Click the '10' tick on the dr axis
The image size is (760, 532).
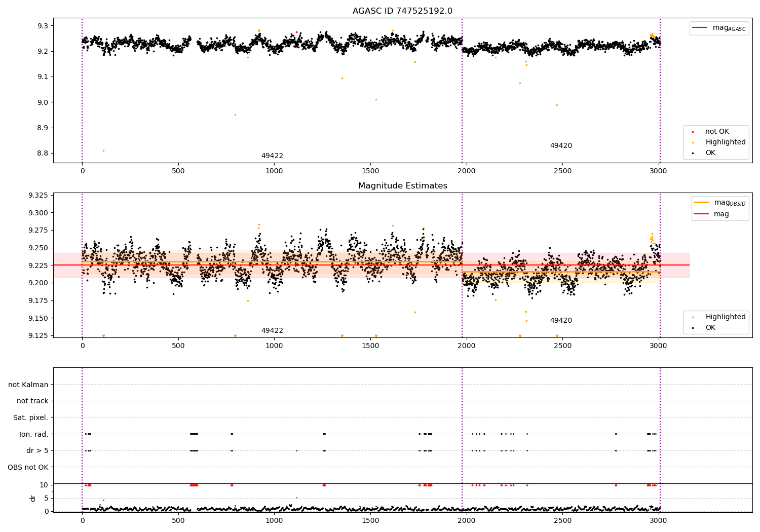point(44,485)
